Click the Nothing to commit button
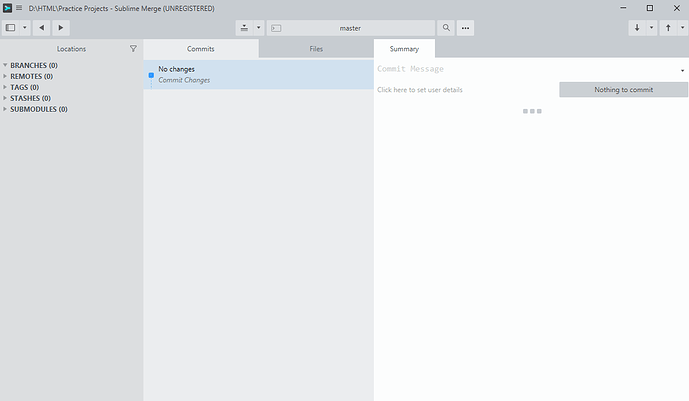689x401 pixels. click(623, 90)
